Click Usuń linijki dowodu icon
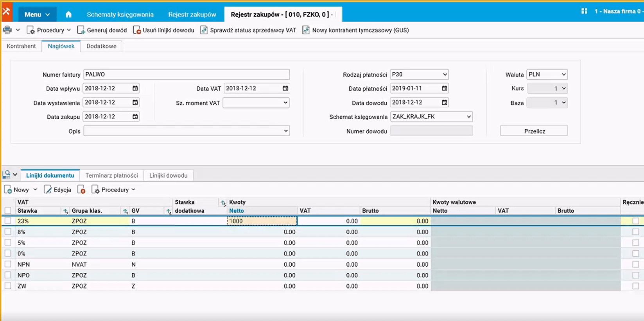 (x=137, y=30)
